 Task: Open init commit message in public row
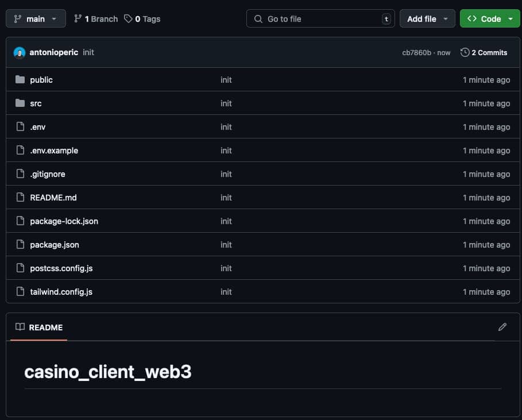(226, 80)
